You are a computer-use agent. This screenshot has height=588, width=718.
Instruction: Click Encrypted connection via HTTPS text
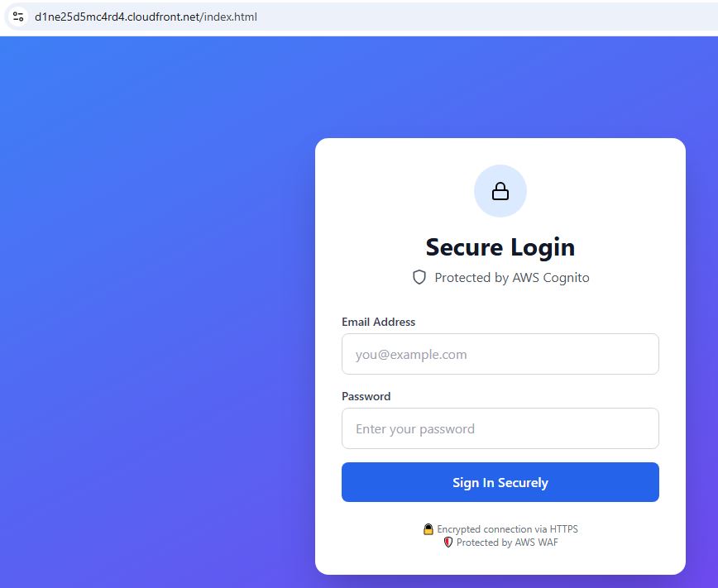tap(507, 529)
